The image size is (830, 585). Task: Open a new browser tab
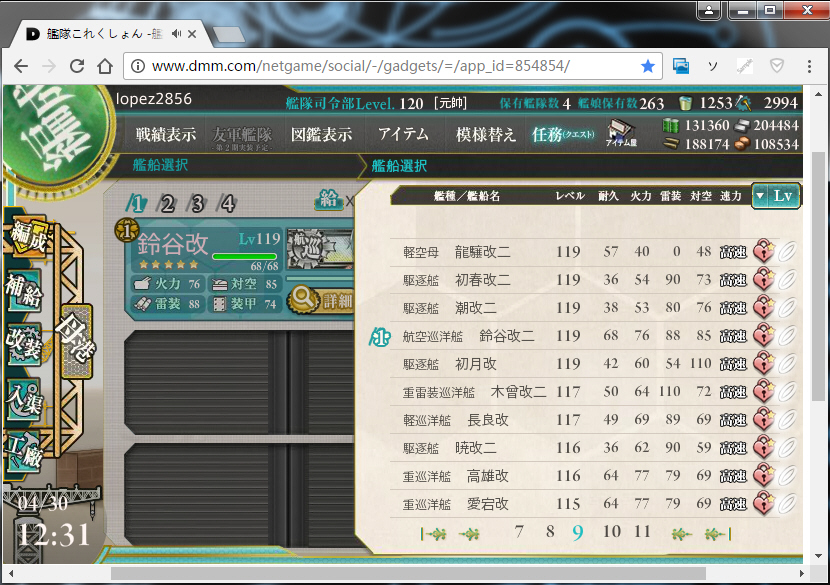point(228,34)
